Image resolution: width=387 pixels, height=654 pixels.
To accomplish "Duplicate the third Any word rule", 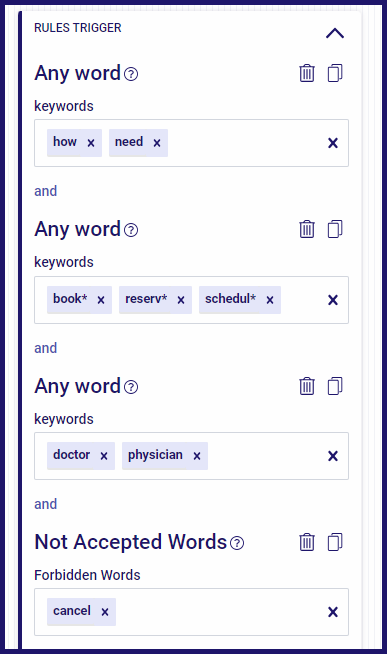I will 335,386.
